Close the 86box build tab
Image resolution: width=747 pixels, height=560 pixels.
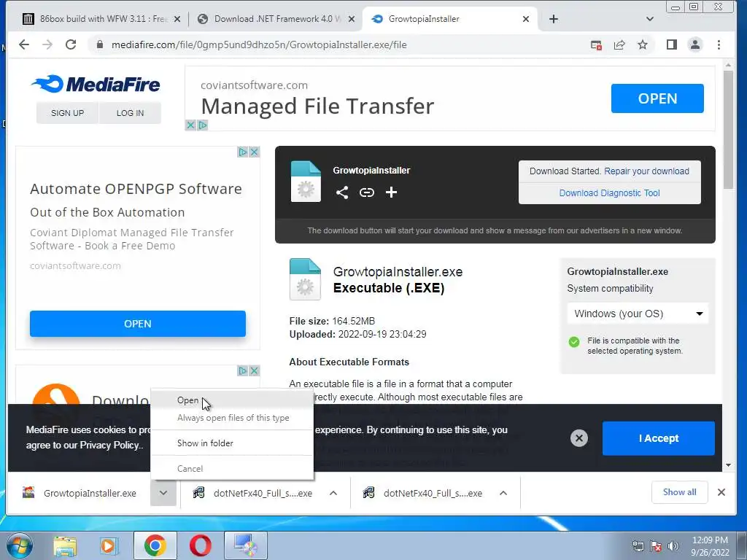click(177, 19)
